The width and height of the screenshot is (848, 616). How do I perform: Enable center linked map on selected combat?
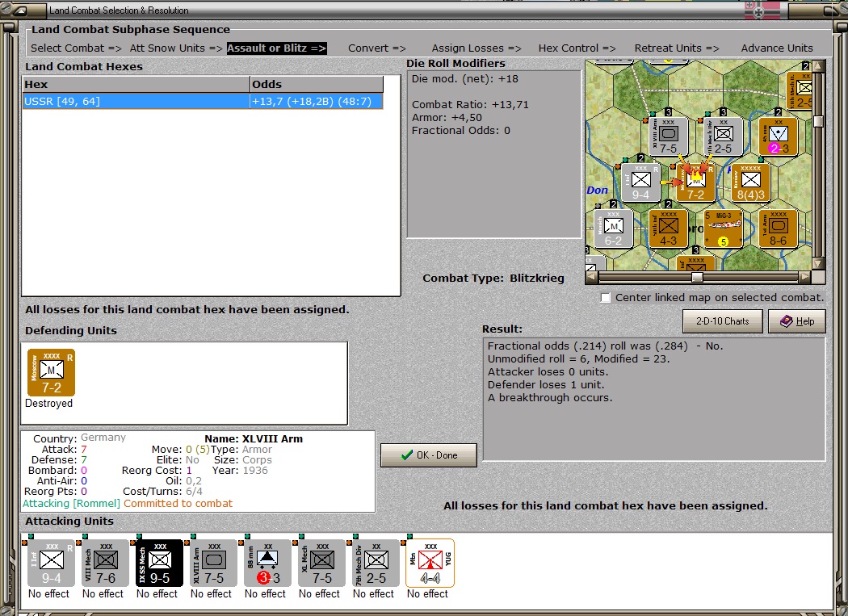tap(606, 298)
